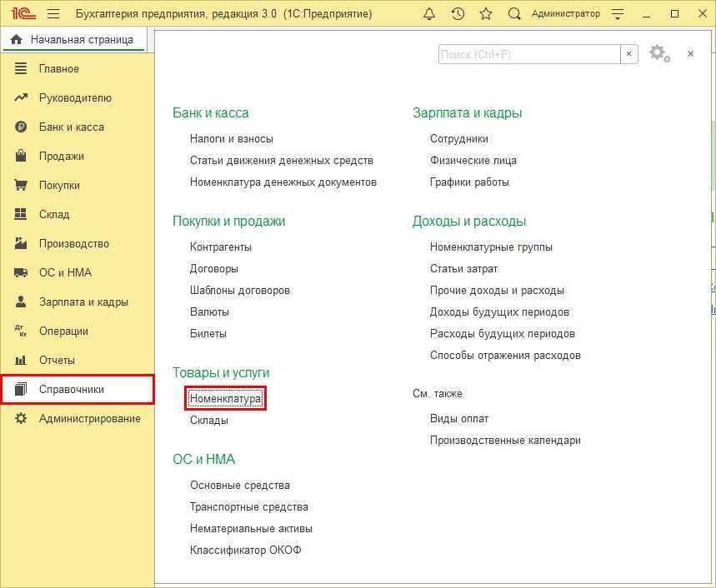
Task: Open the service options menu next to Администратор
Action: (x=617, y=14)
